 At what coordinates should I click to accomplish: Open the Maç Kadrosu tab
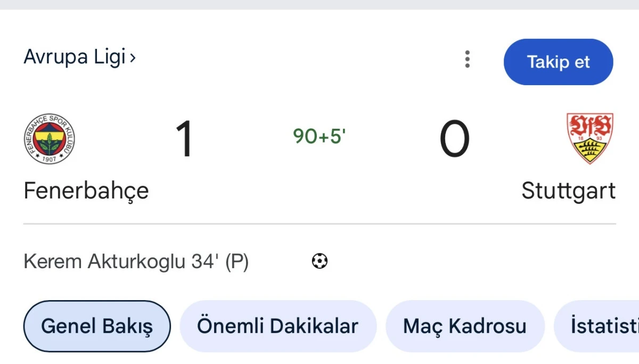464,326
